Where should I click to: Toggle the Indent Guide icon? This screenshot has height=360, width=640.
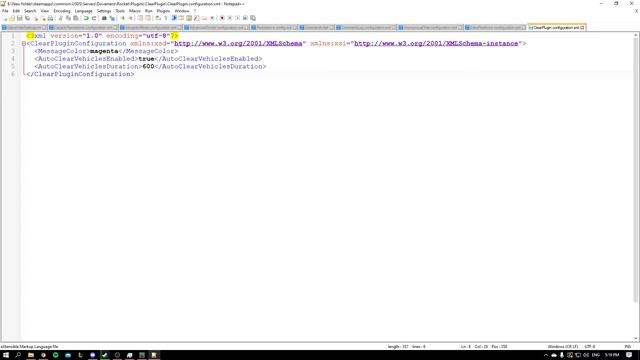(x=174, y=18)
